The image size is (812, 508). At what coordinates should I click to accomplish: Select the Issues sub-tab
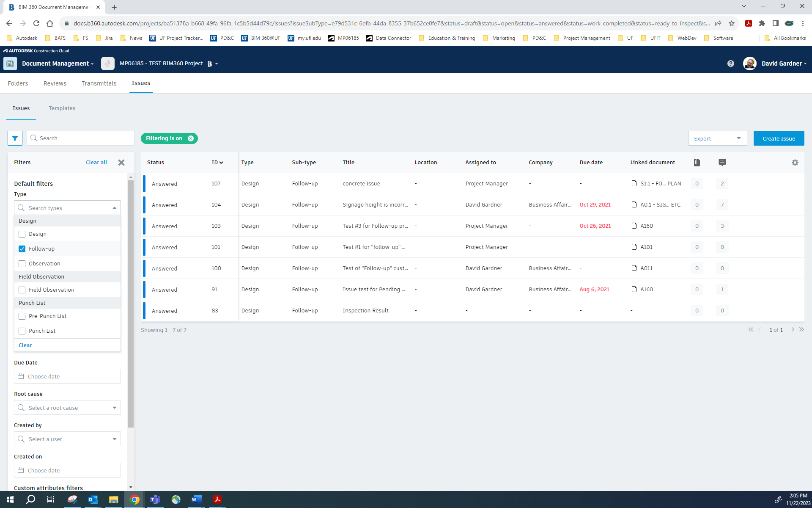[x=21, y=108]
